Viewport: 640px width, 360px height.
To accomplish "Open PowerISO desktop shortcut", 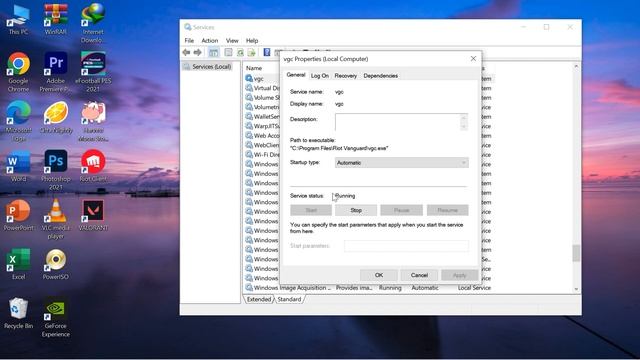I will click(56, 264).
